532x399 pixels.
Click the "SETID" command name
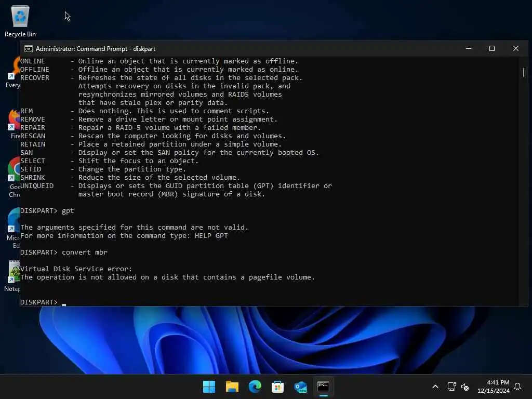pos(31,169)
